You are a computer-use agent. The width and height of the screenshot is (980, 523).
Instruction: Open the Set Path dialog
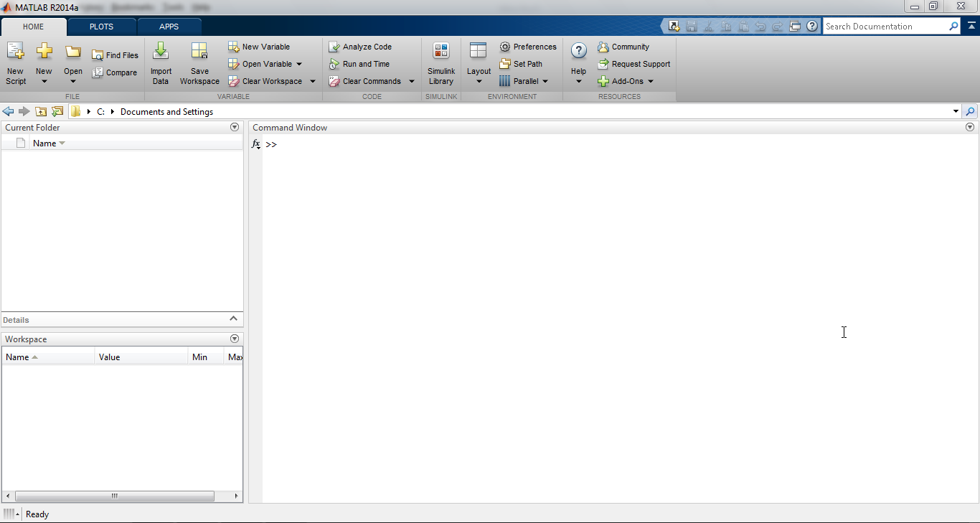tap(521, 64)
